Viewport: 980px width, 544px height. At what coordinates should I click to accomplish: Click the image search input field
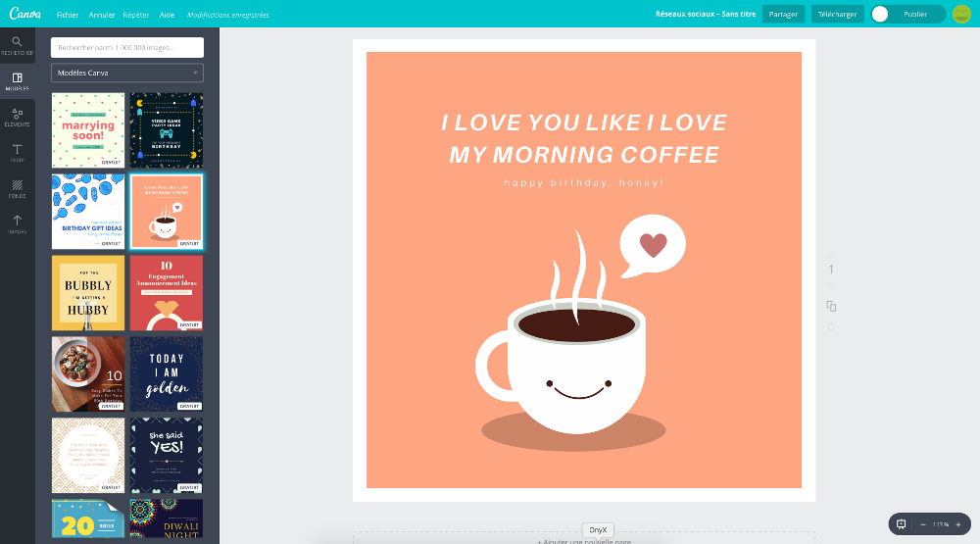coord(127,47)
